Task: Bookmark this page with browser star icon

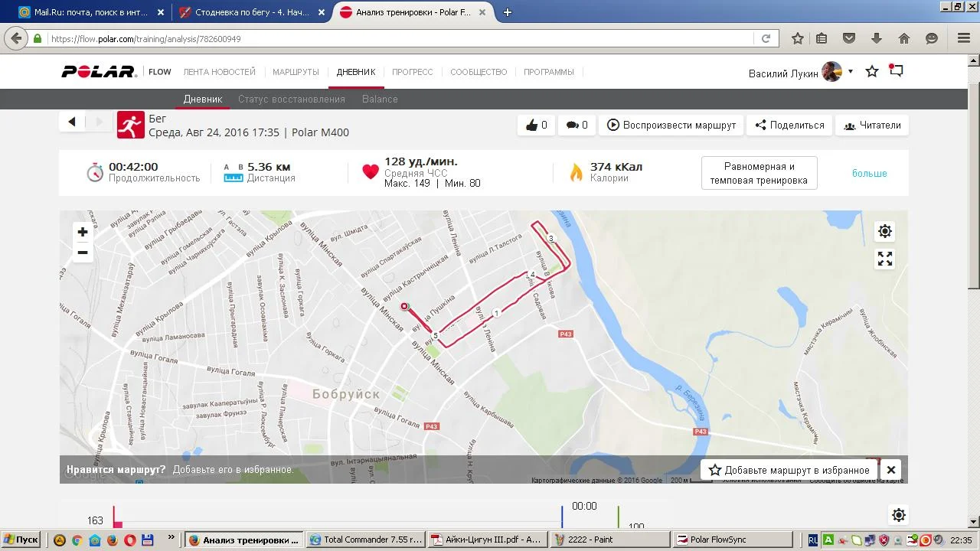Action: 797,38
